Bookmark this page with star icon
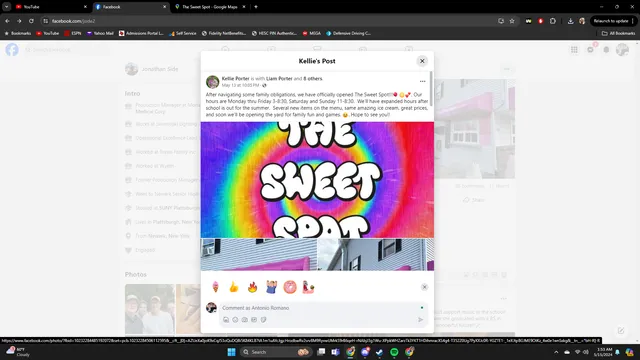The width and height of the screenshot is (640, 360). pyautogui.click(x=512, y=21)
